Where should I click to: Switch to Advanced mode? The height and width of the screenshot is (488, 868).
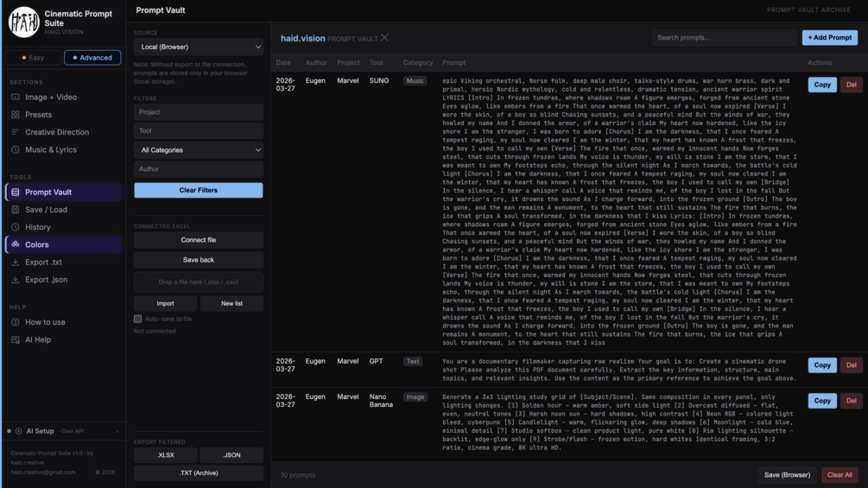pyautogui.click(x=92, y=58)
